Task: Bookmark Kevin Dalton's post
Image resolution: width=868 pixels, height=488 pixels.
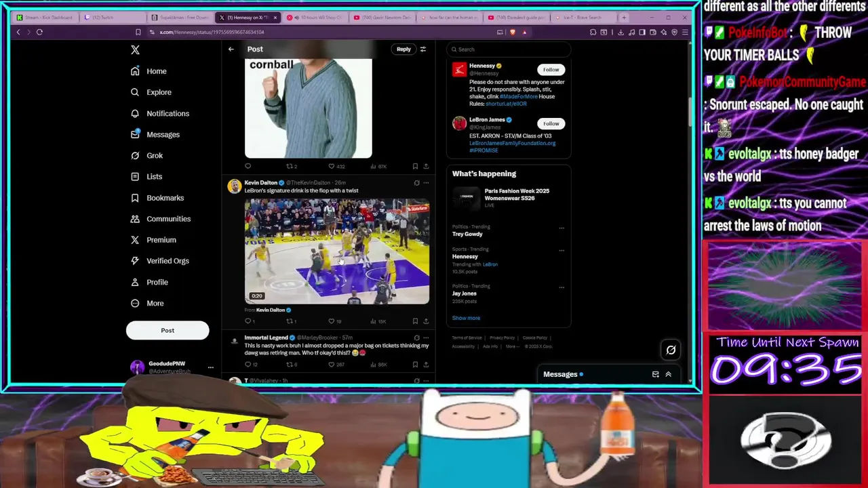Action: (415, 321)
